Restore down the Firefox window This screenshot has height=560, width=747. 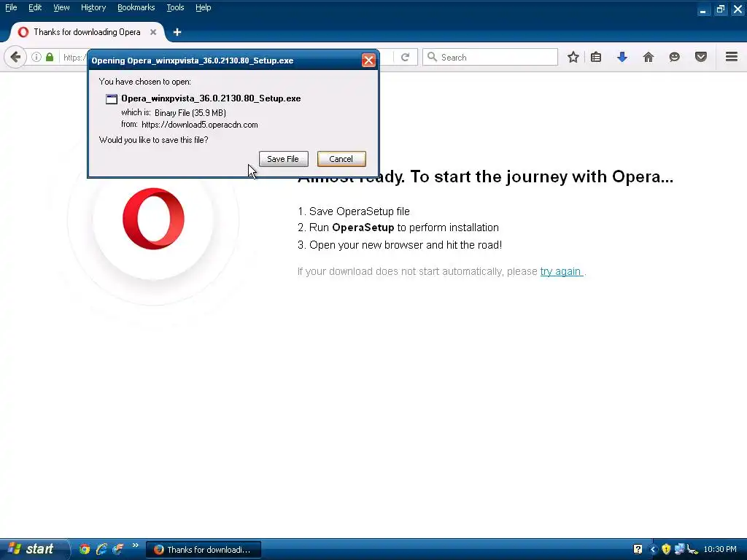[720, 9]
